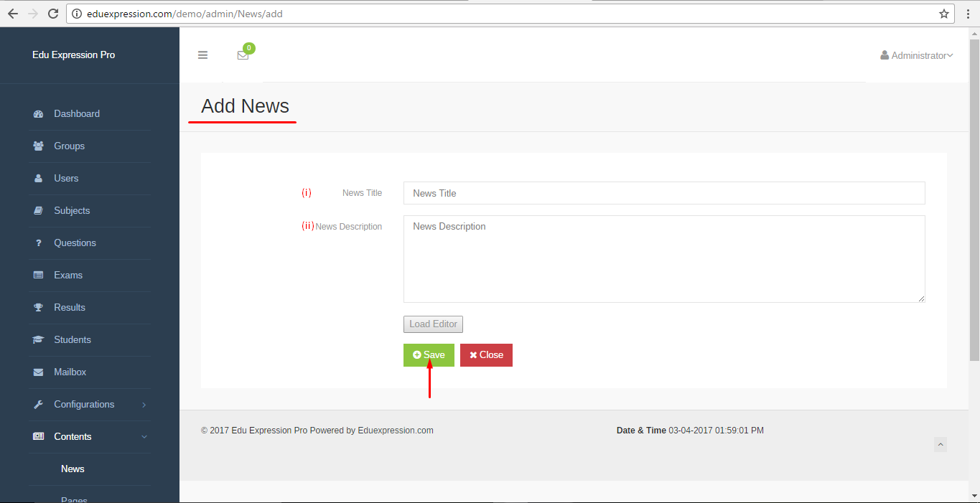Screen dimensions: 980x503
Task: Click the Administrator user icon
Action: point(885,55)
